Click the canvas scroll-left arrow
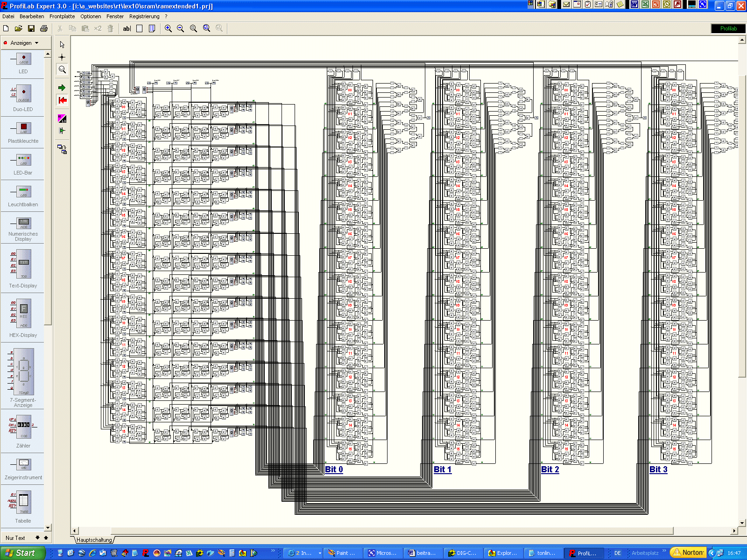Viewport: 747px width, 560px height. pos(75,531)
